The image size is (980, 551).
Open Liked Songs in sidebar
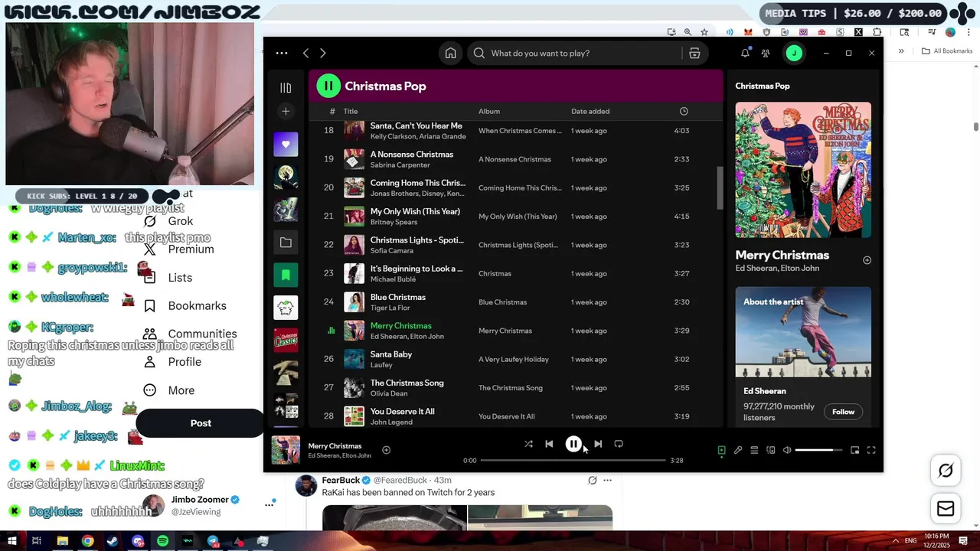[286, 145]
